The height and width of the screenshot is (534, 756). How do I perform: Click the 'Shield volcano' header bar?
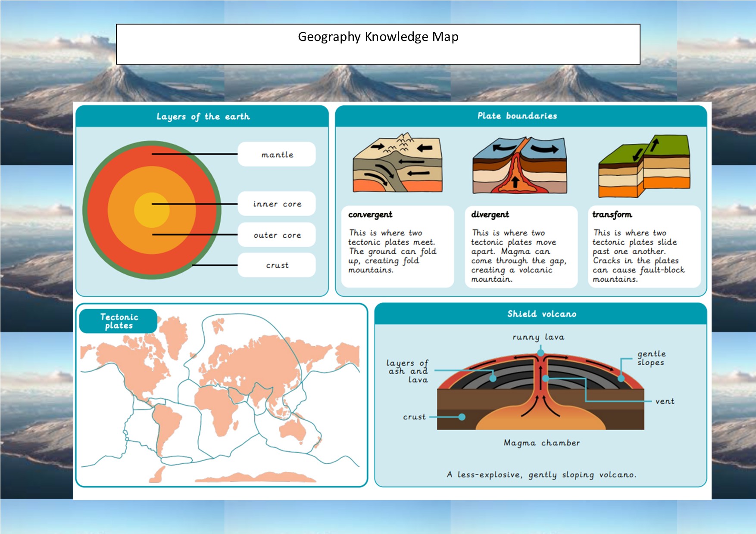(540, 314)
